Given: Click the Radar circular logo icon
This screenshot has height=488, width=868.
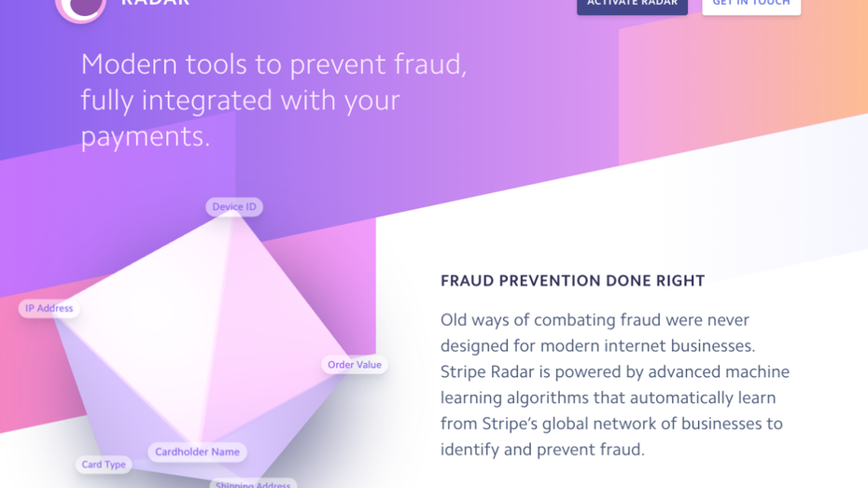Looking at the screenshot, I should tap(81, 6).
